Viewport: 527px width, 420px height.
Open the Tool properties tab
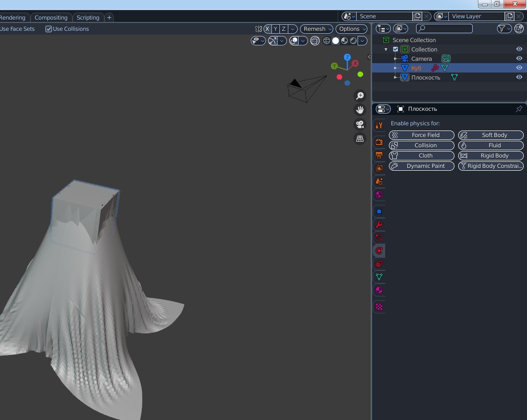(379, 125)
